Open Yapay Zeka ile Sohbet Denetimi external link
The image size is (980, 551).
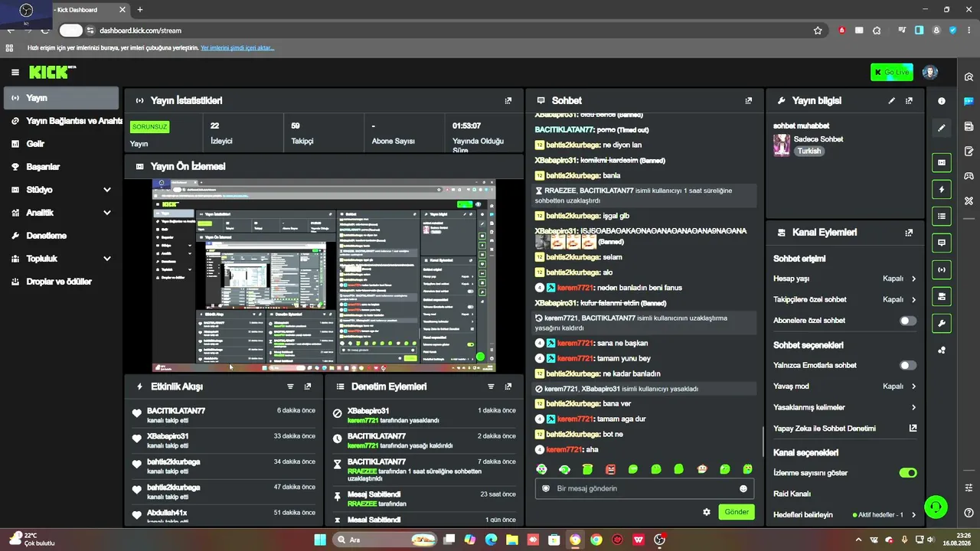pos(913,429)
